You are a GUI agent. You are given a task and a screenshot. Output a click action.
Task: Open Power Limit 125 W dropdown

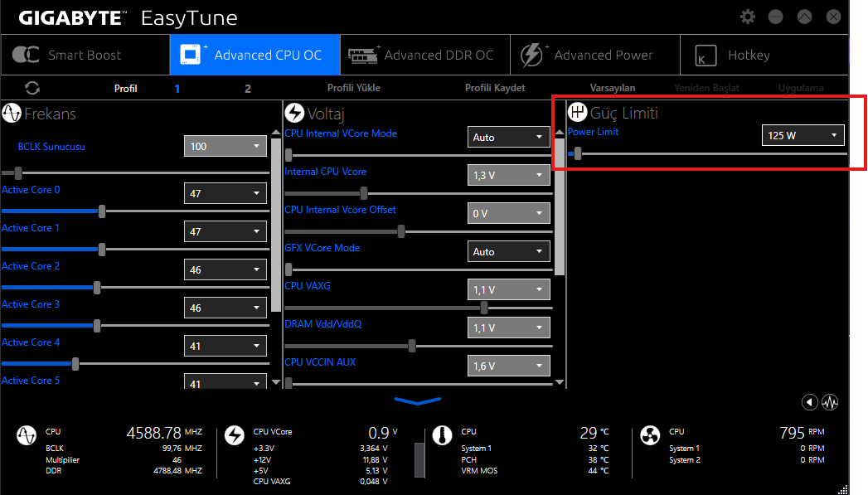(x=803, y=135)
